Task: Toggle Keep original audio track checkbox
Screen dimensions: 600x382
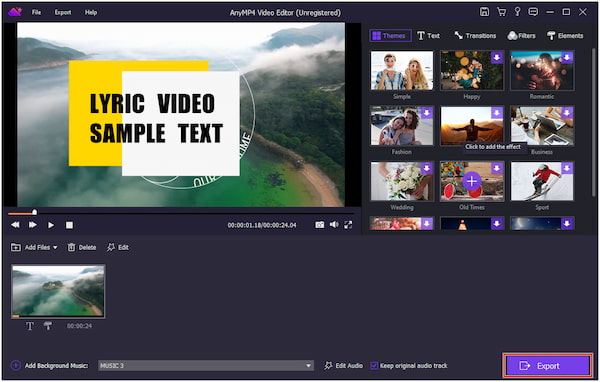Action: (x=374, y=366)
